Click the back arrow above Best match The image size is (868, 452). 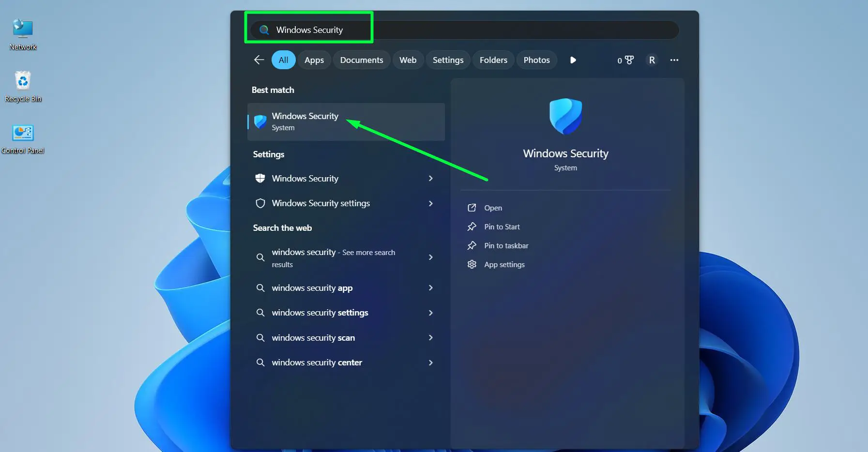[x=259, y=60]
